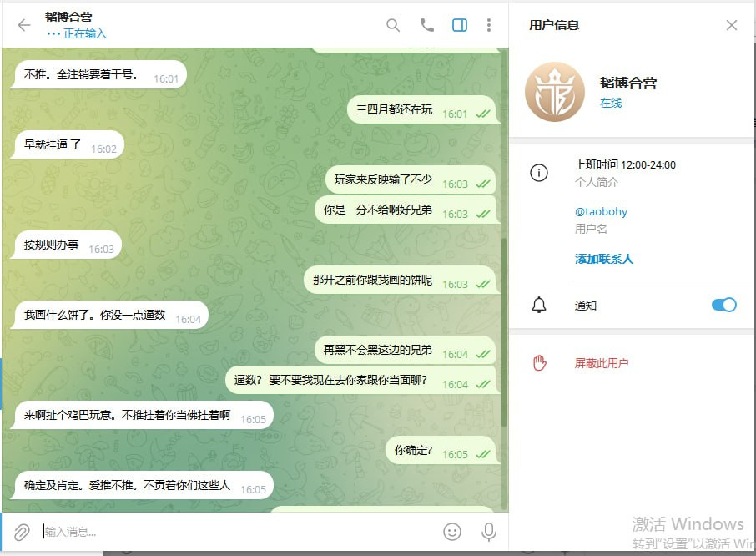The width and height of the screenshot is (756, 556).
Task: Toggle the side panel icon in header
Action: [x=460, y=25]
